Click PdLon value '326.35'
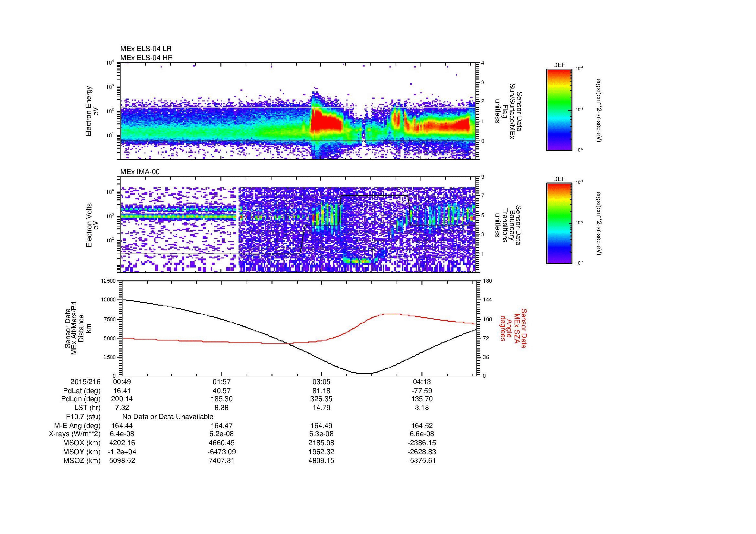This screenshot has width=756, height=534. (321, 399)
